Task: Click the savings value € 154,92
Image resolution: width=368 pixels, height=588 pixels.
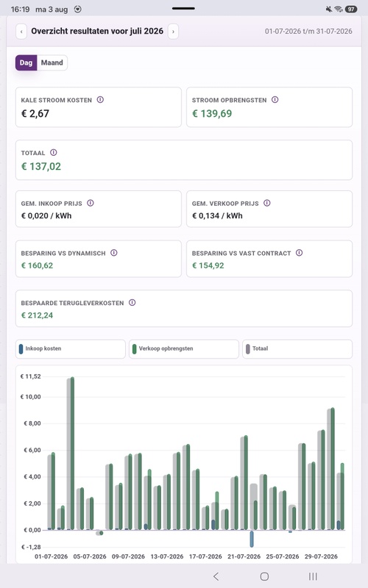Action: pyautogui.click(x=208, y=265)
